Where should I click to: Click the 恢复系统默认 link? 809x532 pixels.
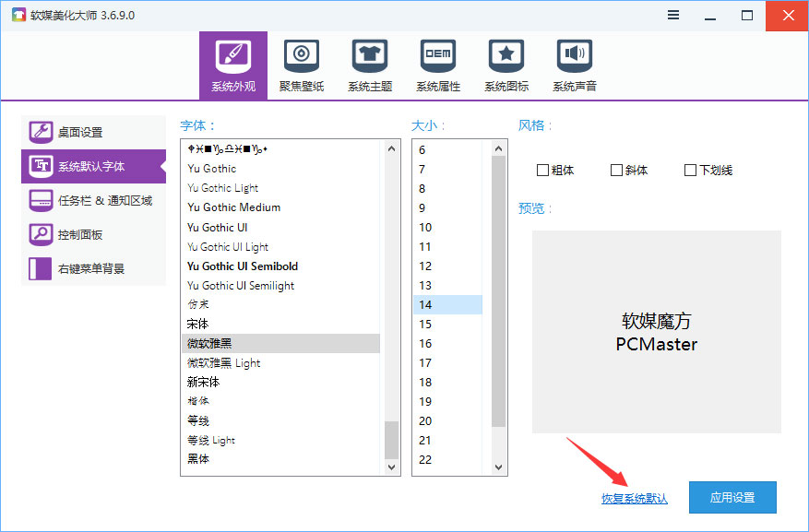634,497
